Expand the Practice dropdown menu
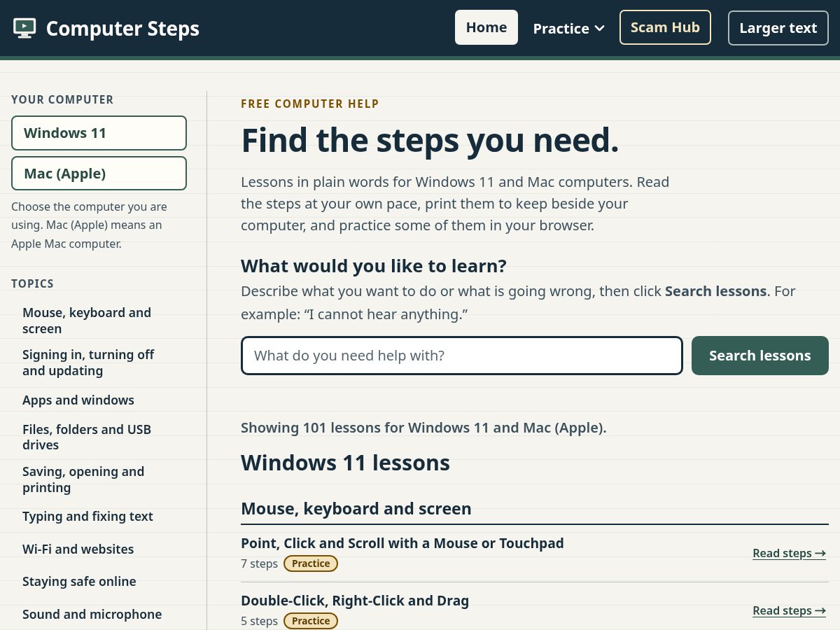The image size is (840, 630). click(568, 28)
